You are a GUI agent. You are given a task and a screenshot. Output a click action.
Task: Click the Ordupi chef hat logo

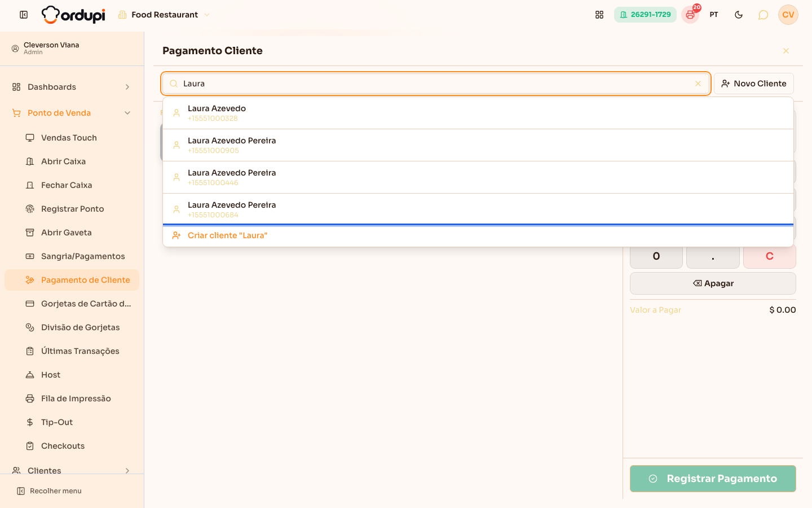coord(73,15)
